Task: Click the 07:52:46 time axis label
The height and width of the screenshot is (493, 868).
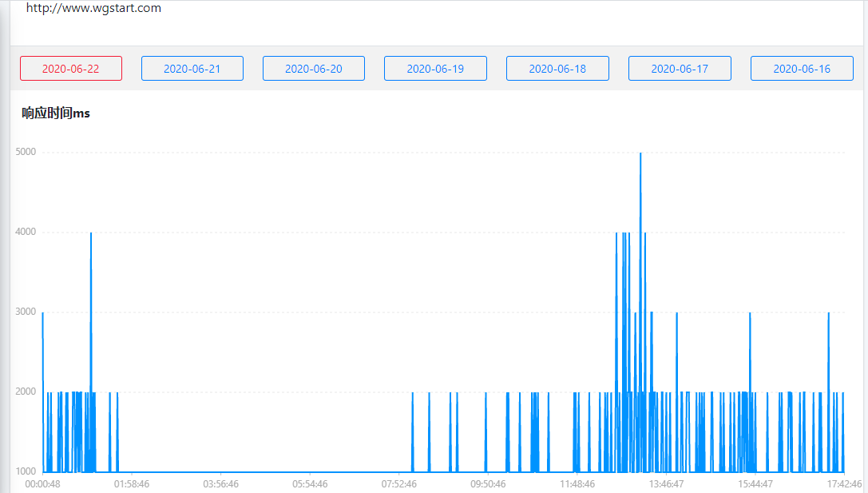Action: [399, 483]
